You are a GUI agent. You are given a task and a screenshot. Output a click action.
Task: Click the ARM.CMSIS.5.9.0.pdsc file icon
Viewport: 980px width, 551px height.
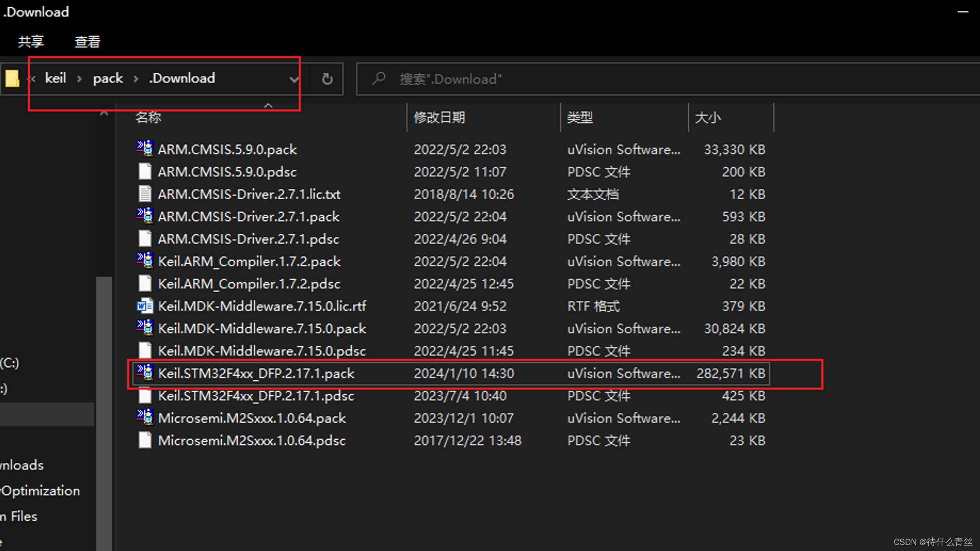click(x=145, y=171)
